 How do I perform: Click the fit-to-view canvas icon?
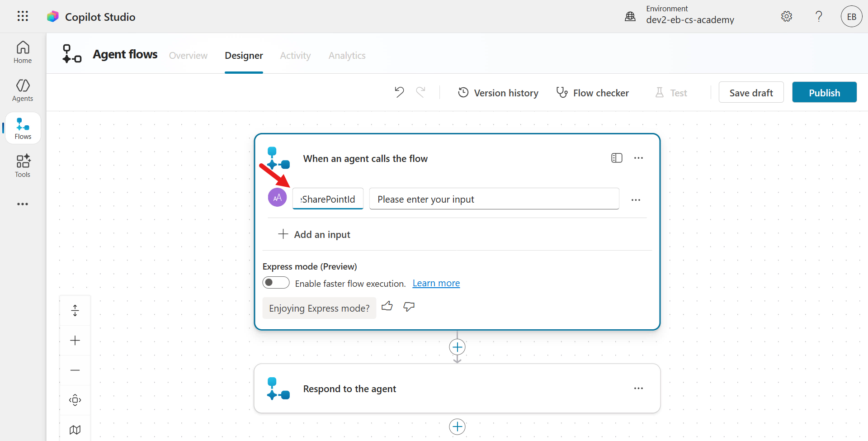coord(75,400)
